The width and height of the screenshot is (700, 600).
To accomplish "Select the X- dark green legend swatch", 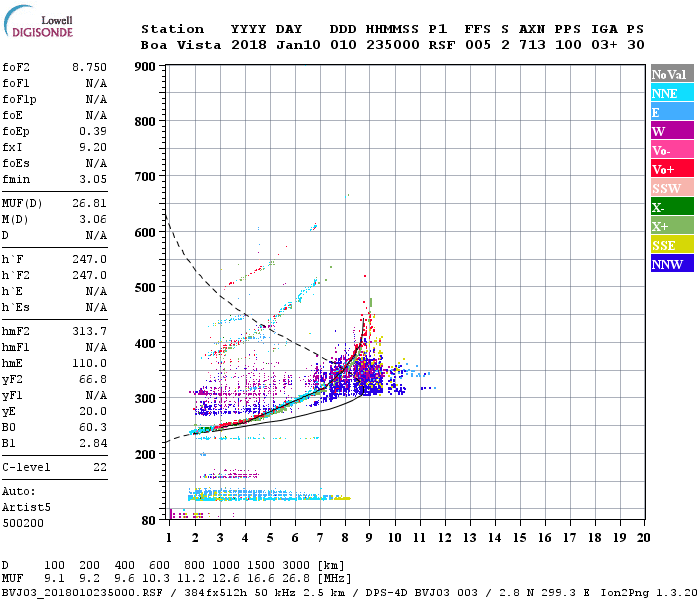I will click(672, 207).
